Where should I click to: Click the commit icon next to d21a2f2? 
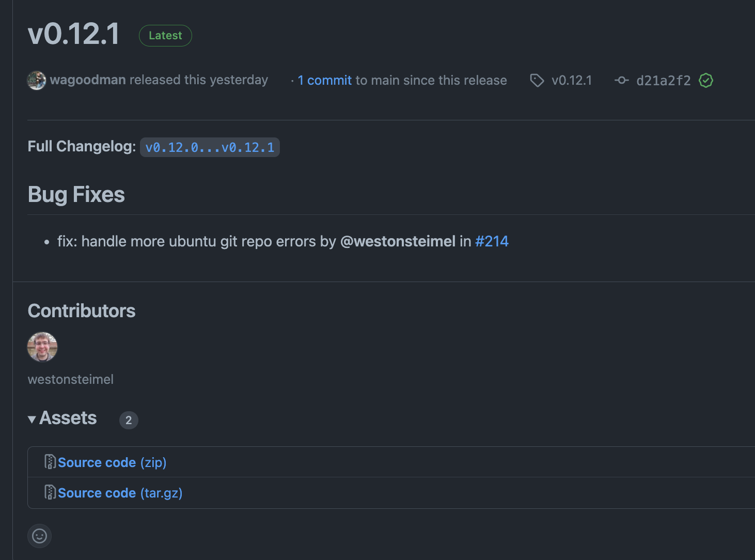click(x=622, y=81)
